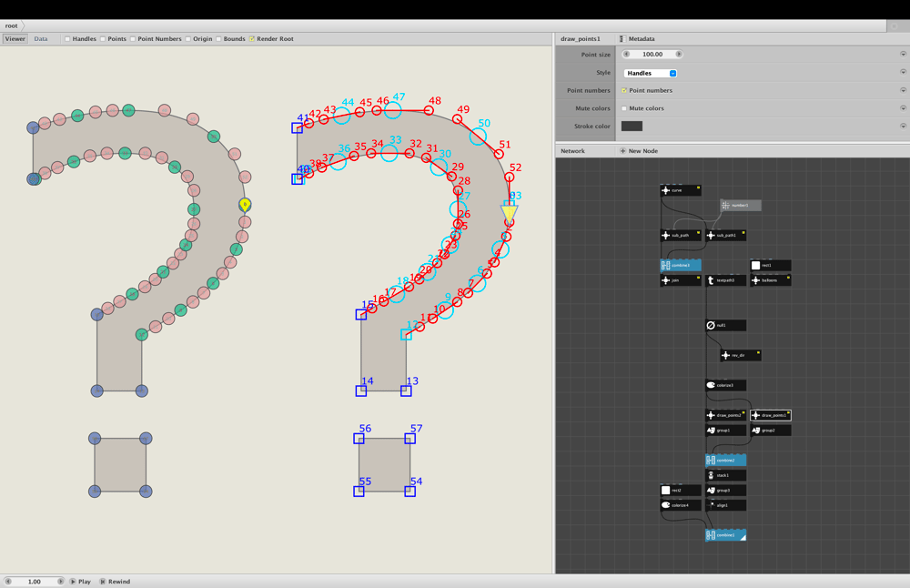This screenshot has height=588, width=910.
Task: Select the curve node in the network
Action: pyautogui.click(x=680, y=190)
